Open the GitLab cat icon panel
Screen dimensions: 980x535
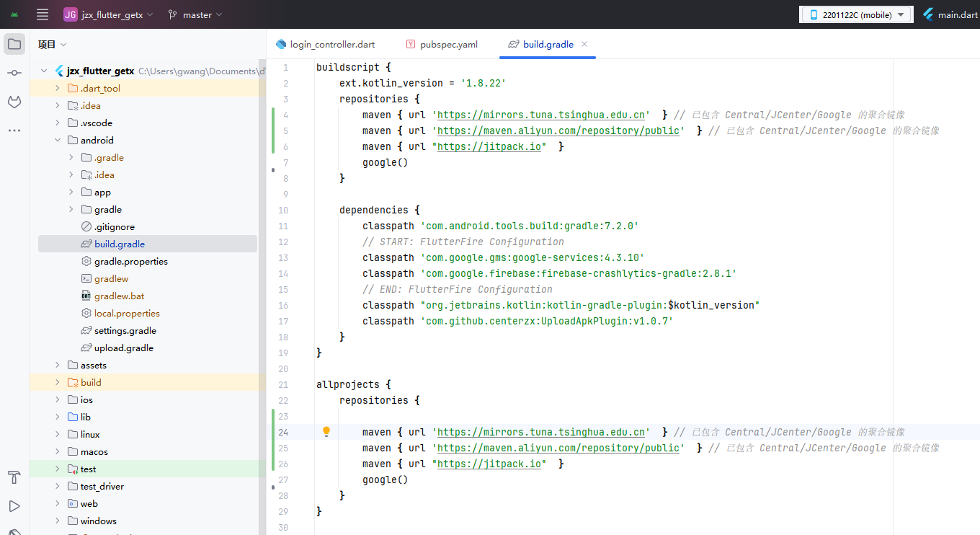tap(14, 102)
